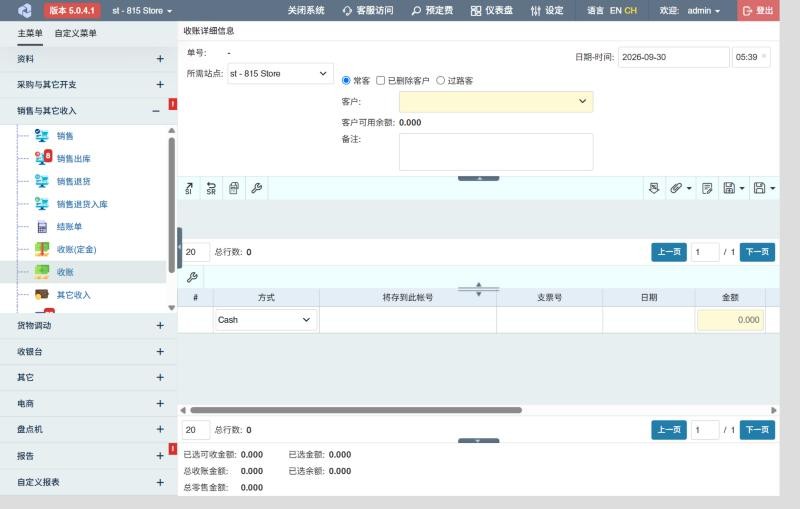Open 销售退货入库 menu entry
The width and height of the screenshot is (800, 509).
(x=82, y=204)
